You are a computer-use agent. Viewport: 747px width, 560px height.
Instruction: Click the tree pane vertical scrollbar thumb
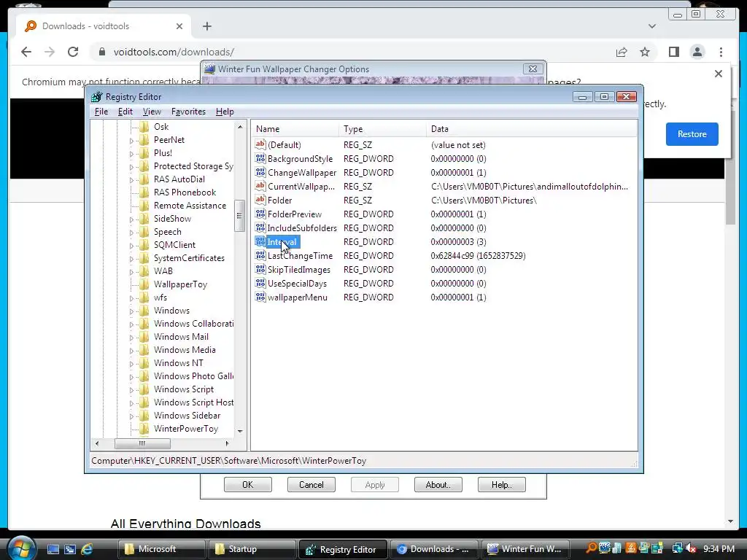(239, 216)
